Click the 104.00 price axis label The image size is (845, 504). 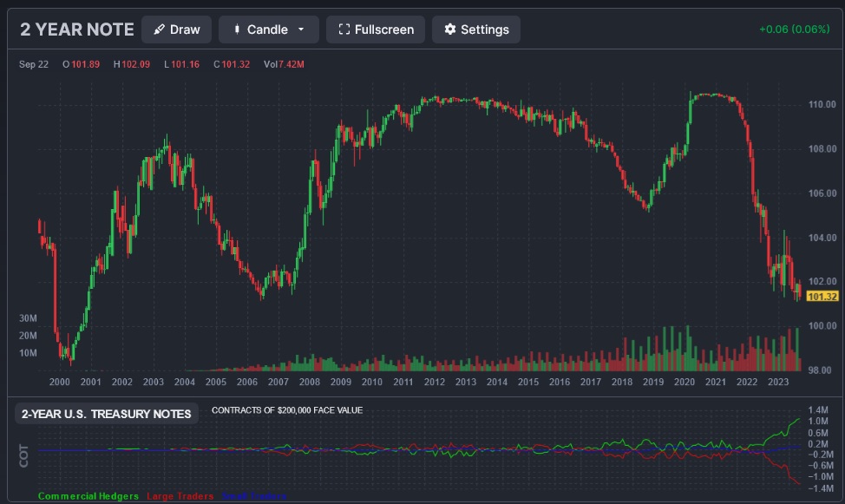tap(822, 238)
